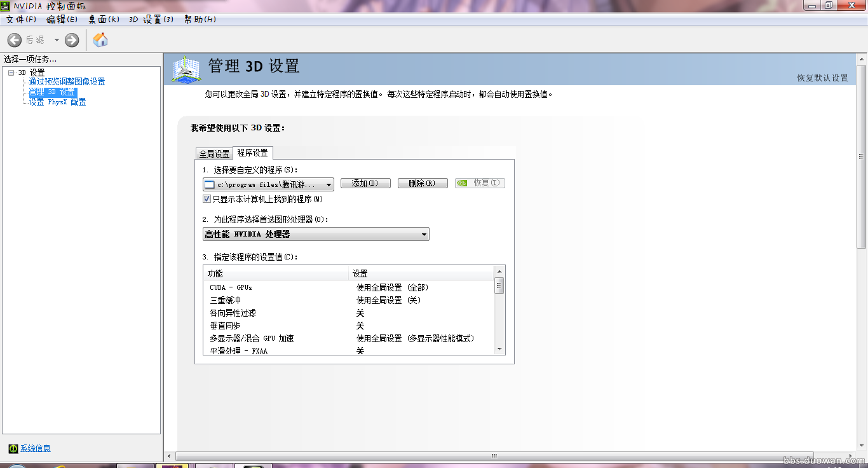
Task: Open the 帮助(H) menu
Action: tap(200, 19)
